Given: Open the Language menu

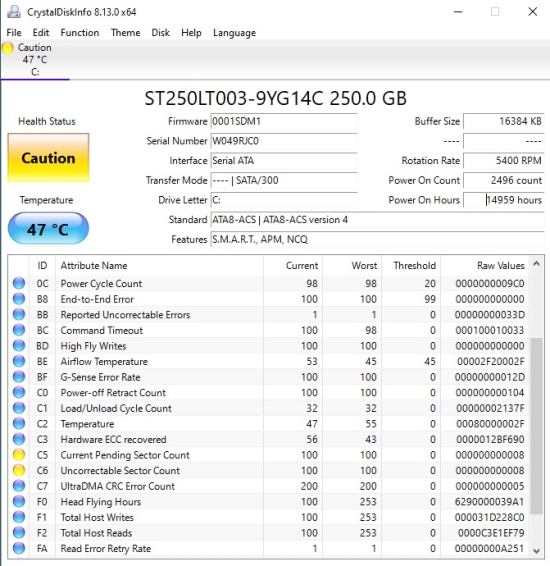Looking at the screenshot, I should [235, 33].
